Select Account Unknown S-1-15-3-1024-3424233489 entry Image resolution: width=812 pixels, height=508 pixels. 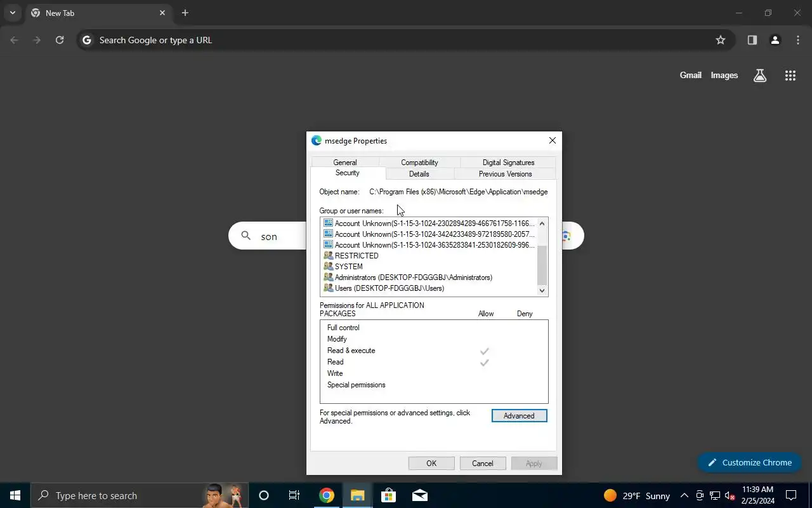(x=429, y=234)
